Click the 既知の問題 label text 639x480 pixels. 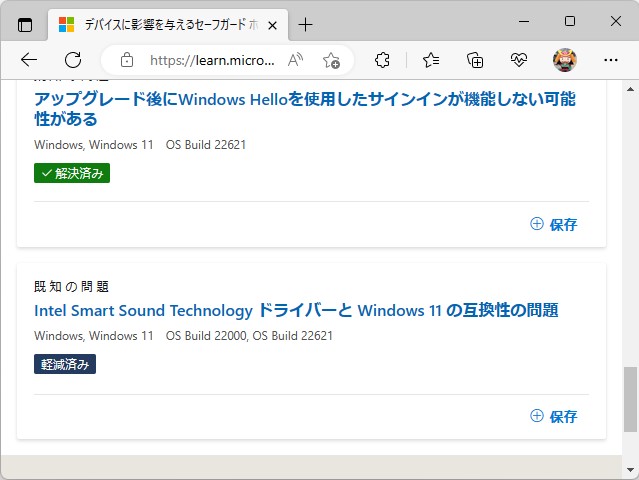point(71,286)
